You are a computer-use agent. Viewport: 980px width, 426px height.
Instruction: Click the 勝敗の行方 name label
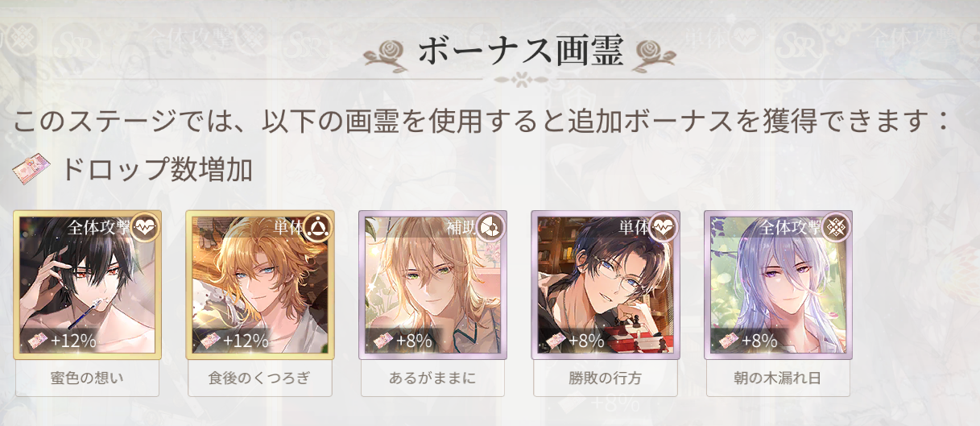tap(606, 378)
